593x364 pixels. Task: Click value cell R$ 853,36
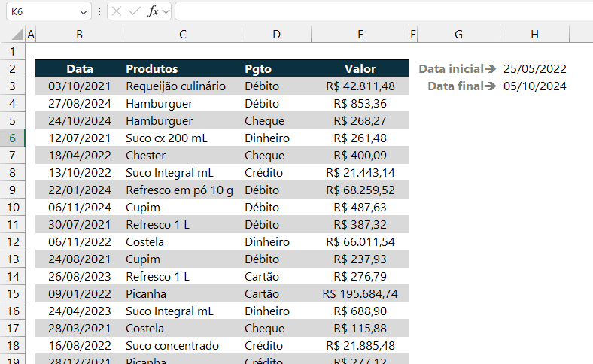point(360,104)
